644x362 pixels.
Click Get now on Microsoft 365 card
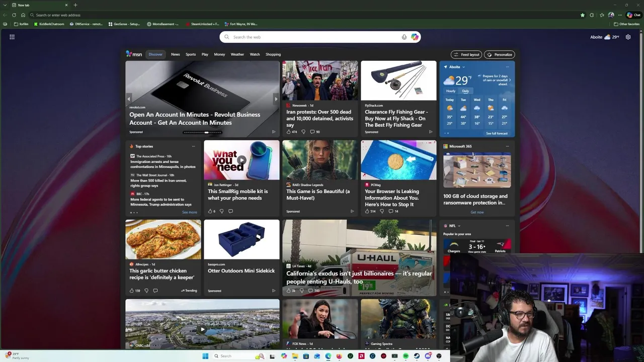(x=477, y=212)
